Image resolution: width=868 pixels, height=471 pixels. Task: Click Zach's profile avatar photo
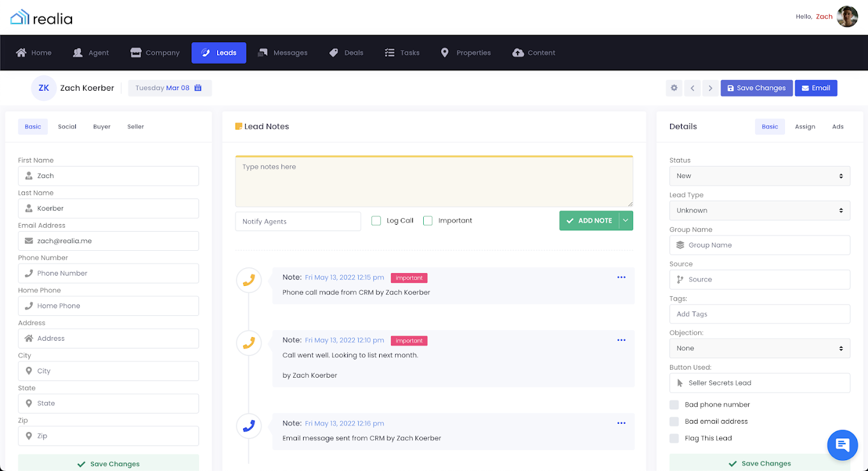pyautogui.click(x=847, y=17)
